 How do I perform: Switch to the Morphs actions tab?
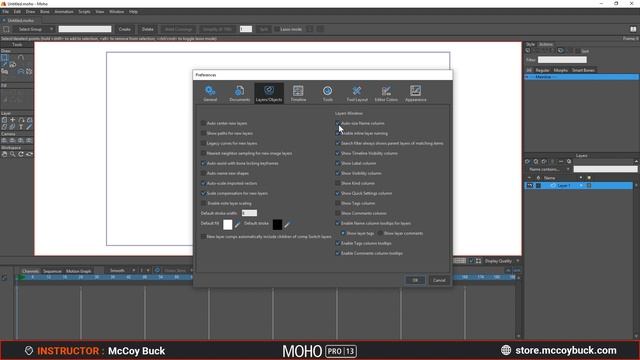point(560,70)
